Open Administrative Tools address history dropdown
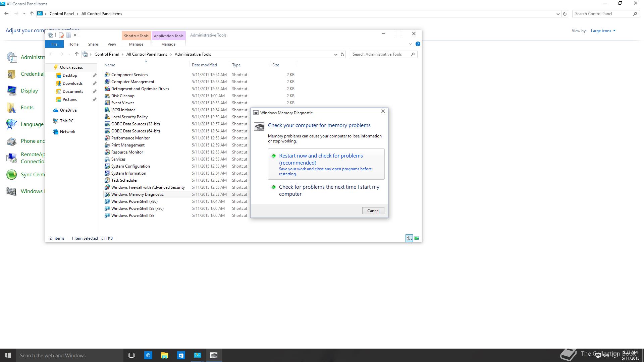Viewport: 644px width, 362px height. (335, 54)
